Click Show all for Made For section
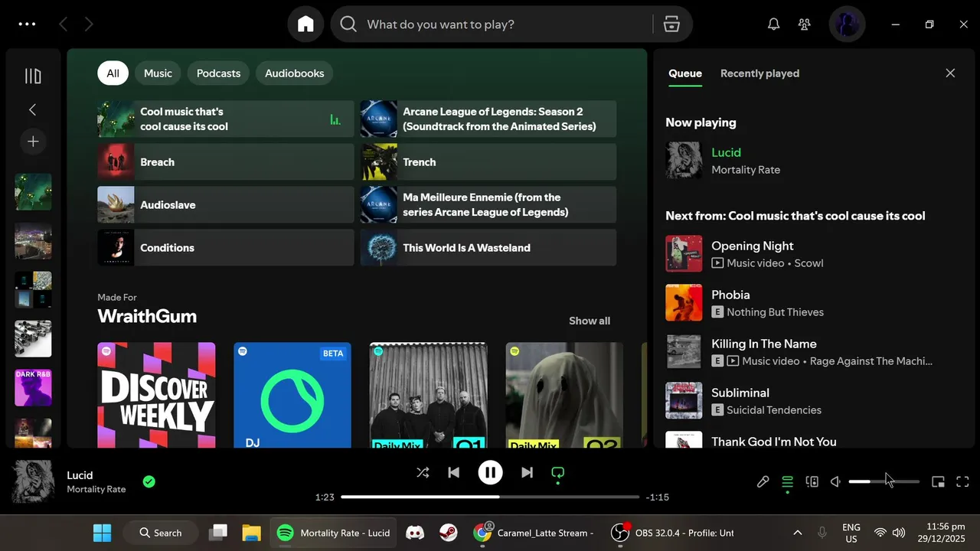The width and height of the screenshot is (980, 551). (590, 321)
